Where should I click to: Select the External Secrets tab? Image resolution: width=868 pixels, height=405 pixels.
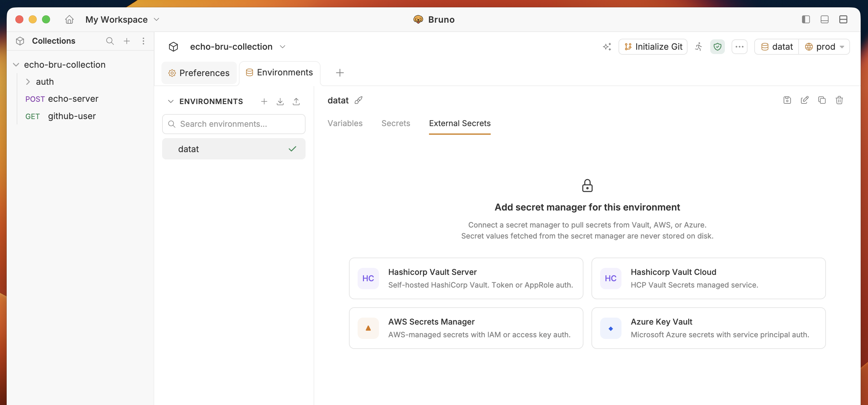(x=460, y=123)
